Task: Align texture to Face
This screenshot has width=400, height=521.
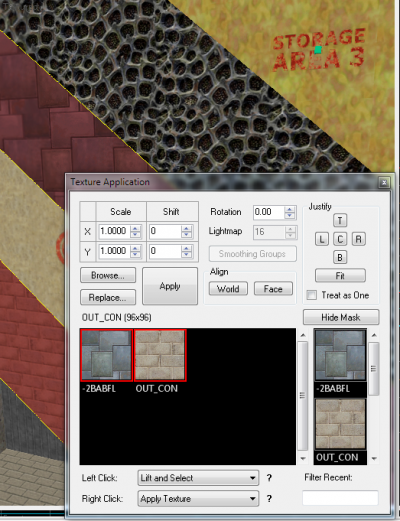Action: [x=273, y=289]
